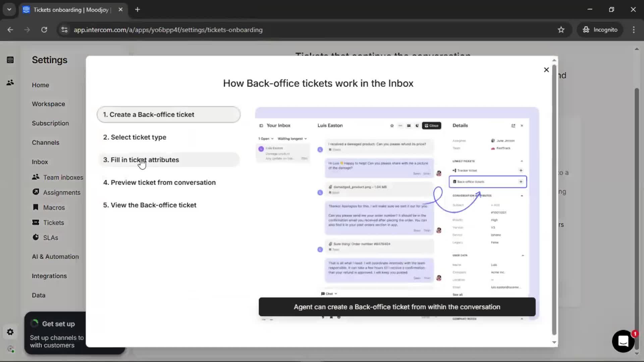Click the Team inboxes people icon

click(x=36, y=177)
